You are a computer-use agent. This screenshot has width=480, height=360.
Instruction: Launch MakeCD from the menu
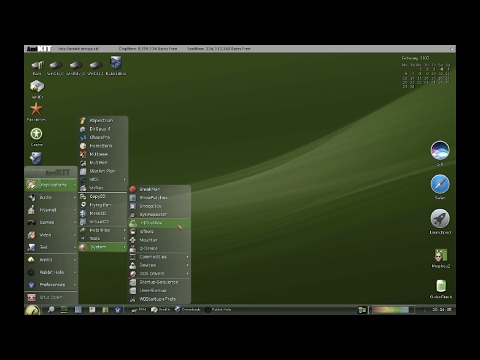click(103, 213)
